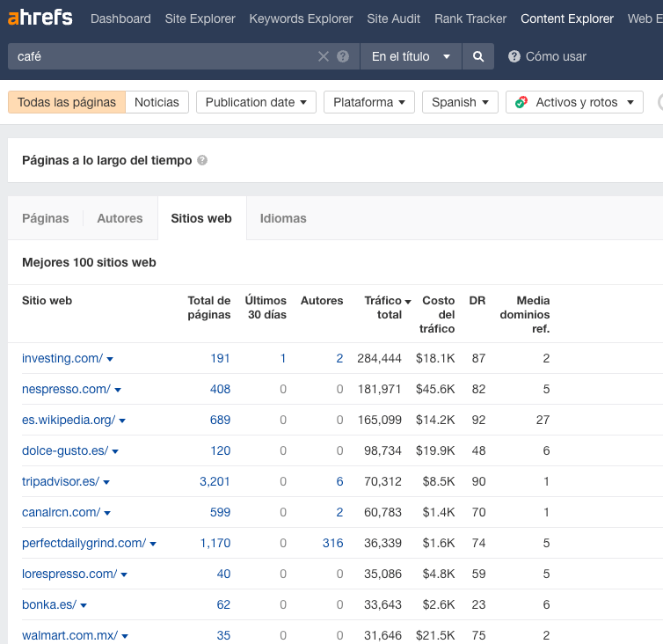
Task: Click the Sitio web column header
Action: (x=47, y=300)
